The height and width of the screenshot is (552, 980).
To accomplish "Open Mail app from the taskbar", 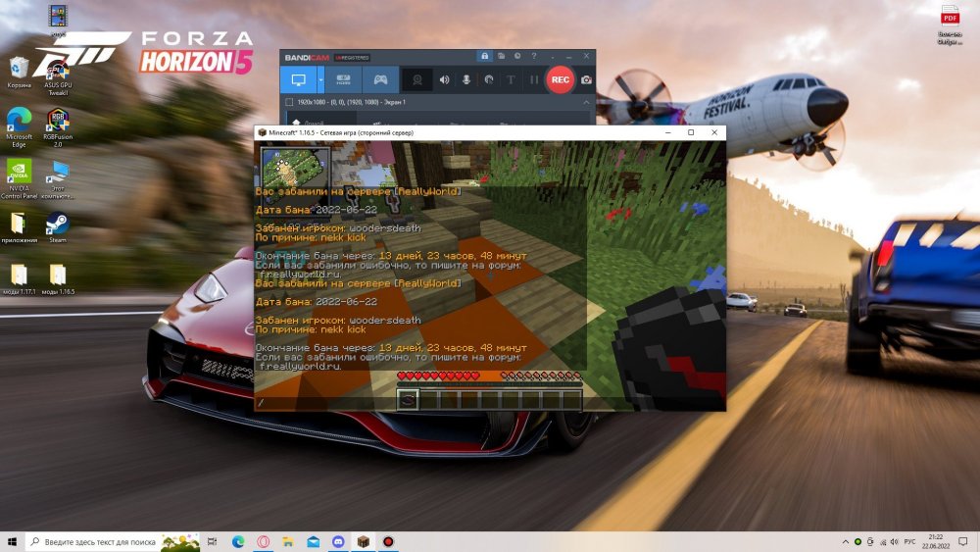I will [x=314, y=541].
